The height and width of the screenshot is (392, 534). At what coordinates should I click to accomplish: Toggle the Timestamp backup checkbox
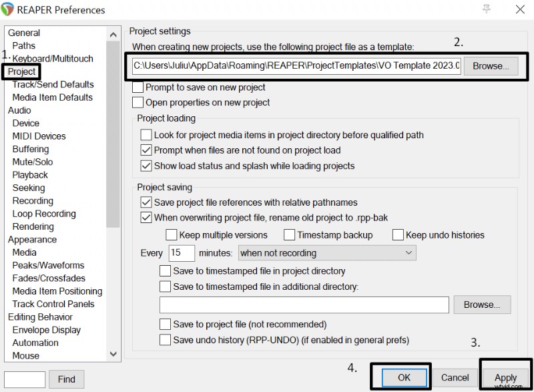290,234
